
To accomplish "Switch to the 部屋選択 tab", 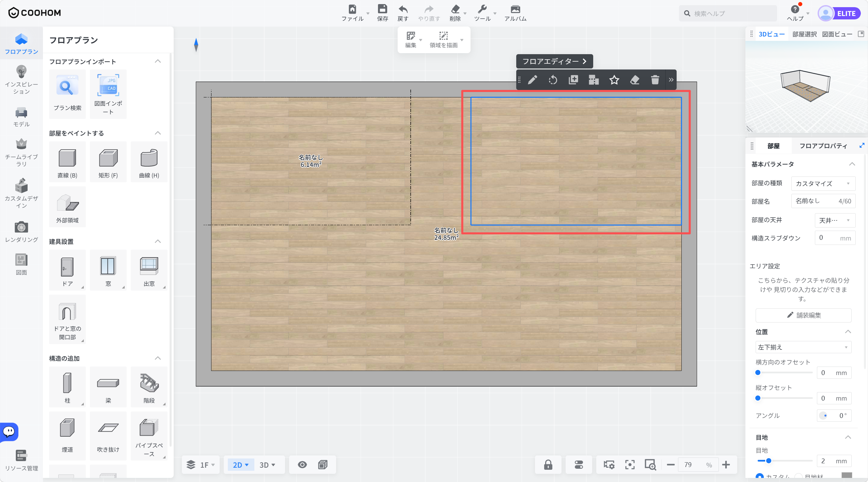I will click(x=804, y=34).
